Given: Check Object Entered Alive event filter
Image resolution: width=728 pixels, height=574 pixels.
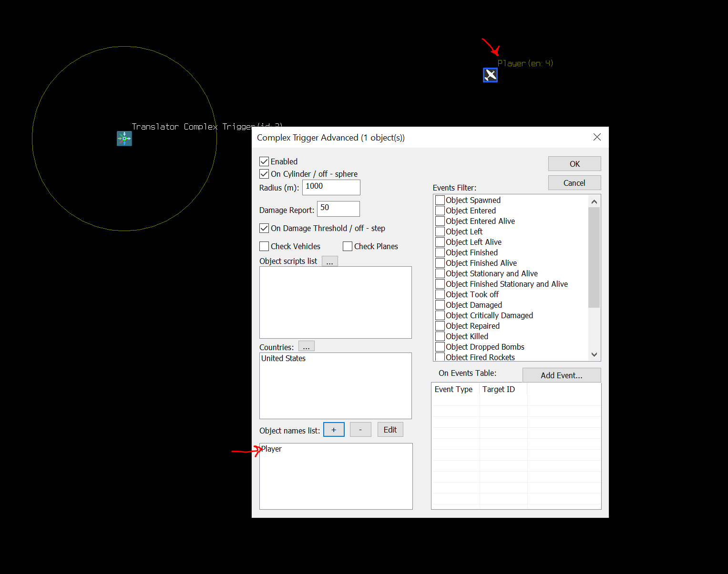Looking at the screenshot, I should [440, 221].
